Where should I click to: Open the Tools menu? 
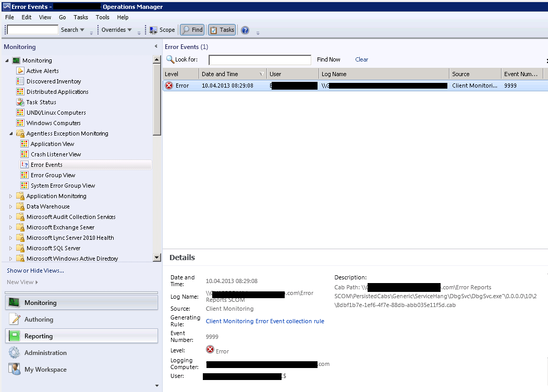103,17
